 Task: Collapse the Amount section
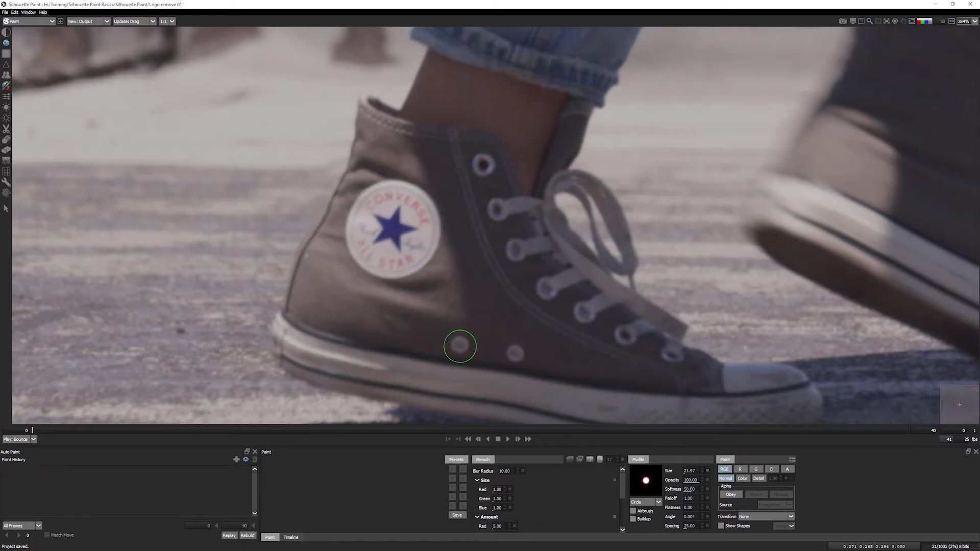pyautogui.click(x=477, y=517)
